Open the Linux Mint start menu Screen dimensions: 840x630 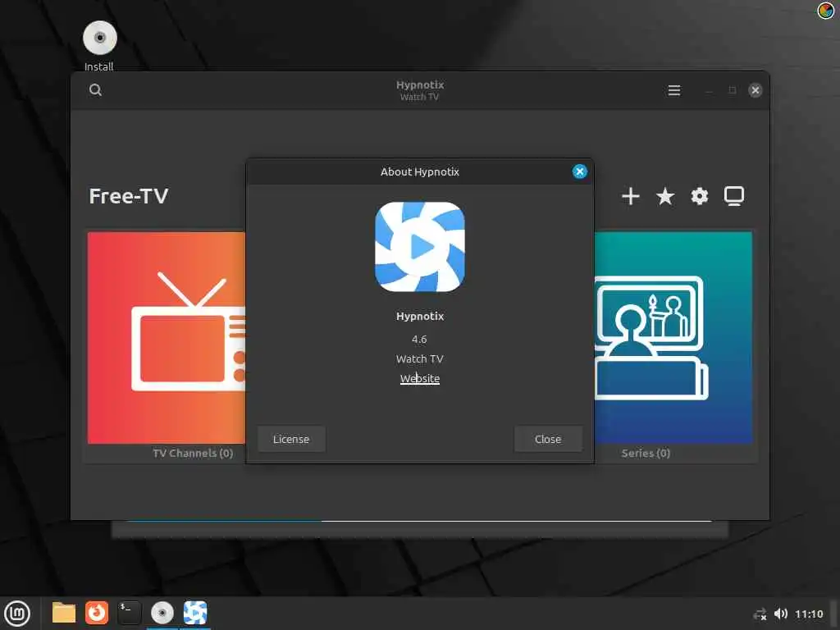point(17,614)
